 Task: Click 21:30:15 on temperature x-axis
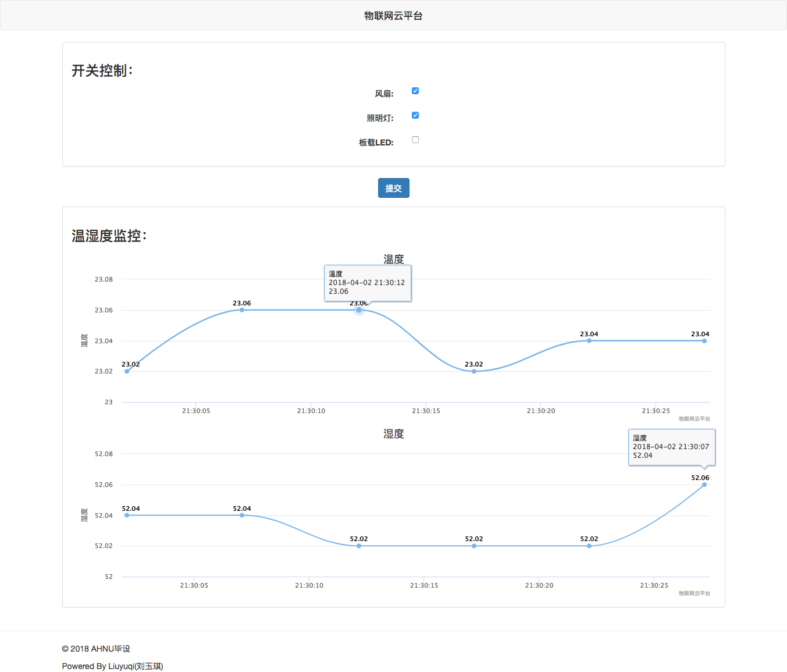tap(426, 411)
